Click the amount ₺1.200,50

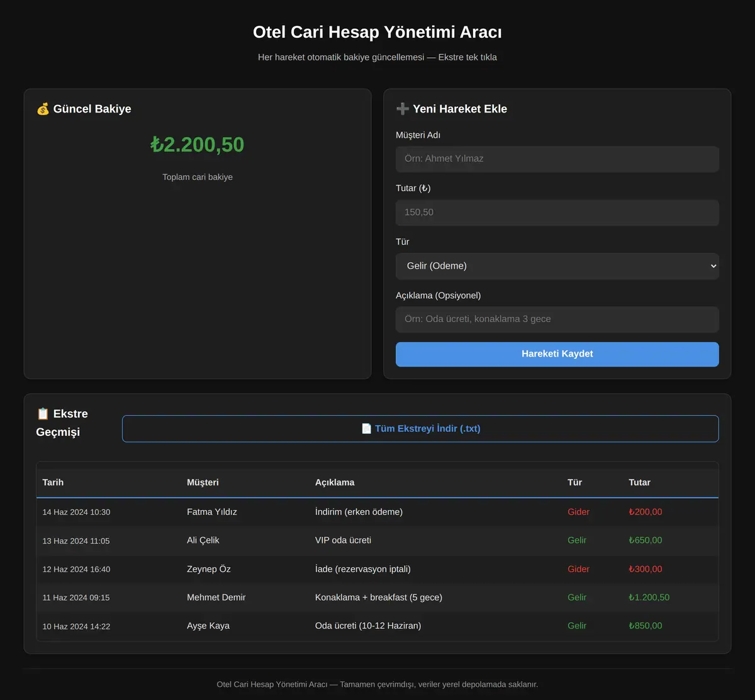pyautogui.click(x=649, y=597)
